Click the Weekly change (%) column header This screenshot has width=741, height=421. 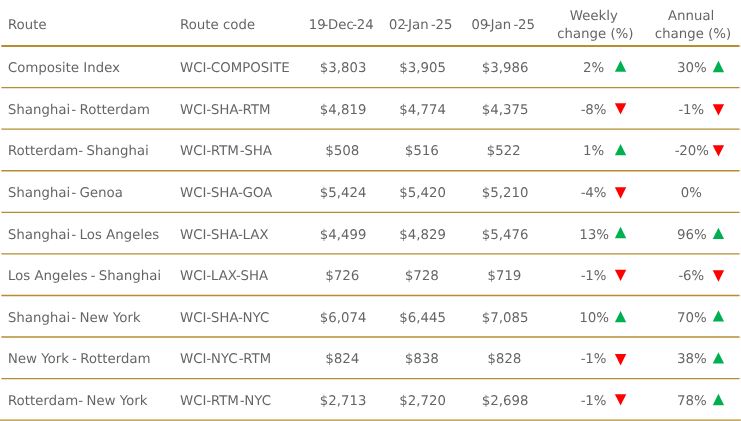(x=593, y=24)
